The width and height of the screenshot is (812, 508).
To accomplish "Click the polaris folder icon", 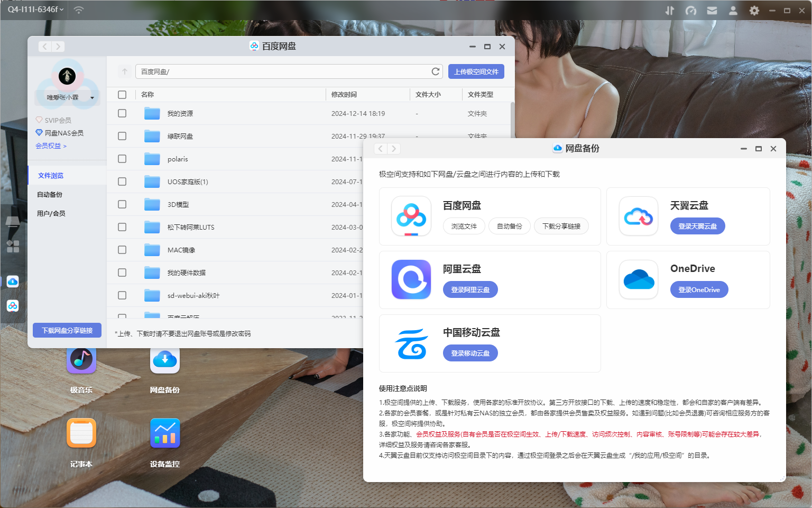I will 152,159.
